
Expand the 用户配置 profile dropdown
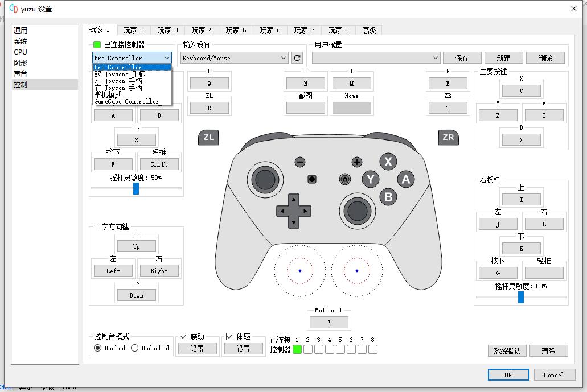[376, 58]
